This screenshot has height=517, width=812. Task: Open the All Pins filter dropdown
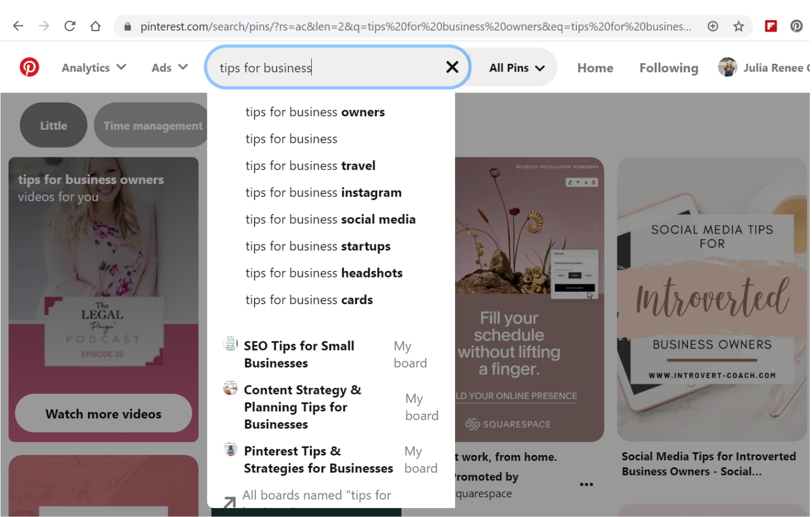pyautogui.click(x=517, y=68)
